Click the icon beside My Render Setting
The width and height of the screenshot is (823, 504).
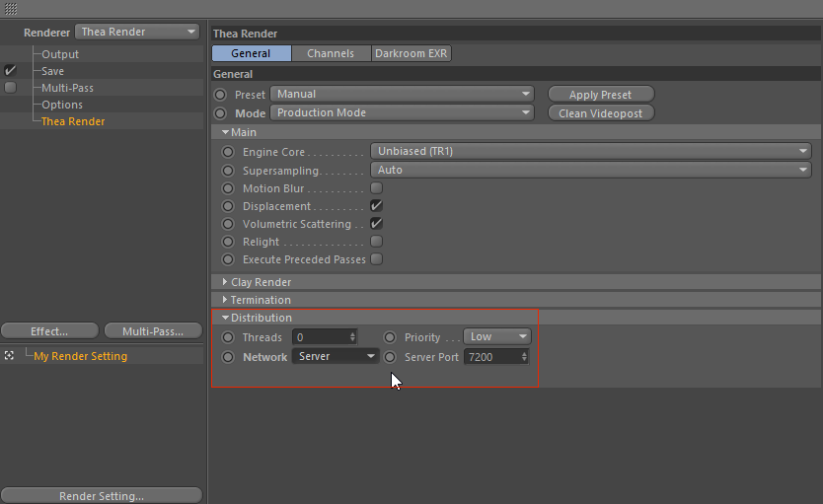click(x=9, y=356)
